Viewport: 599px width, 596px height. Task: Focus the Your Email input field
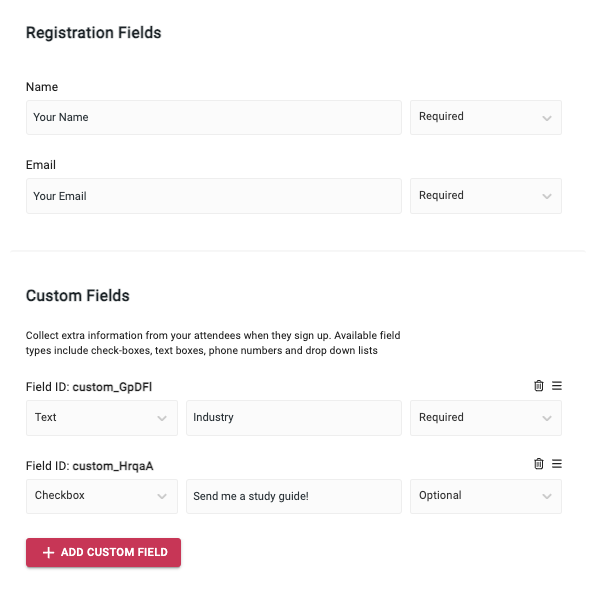click(214, 196)
